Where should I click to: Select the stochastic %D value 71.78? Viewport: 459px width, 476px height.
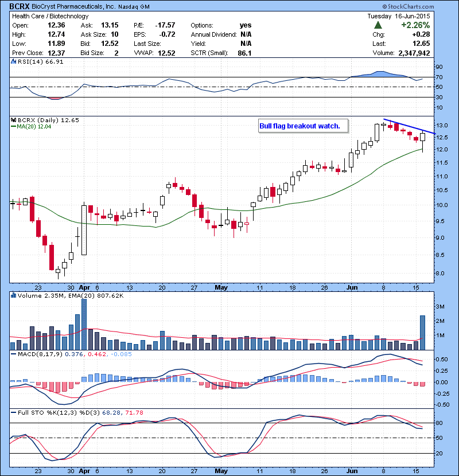click(133, 413)
